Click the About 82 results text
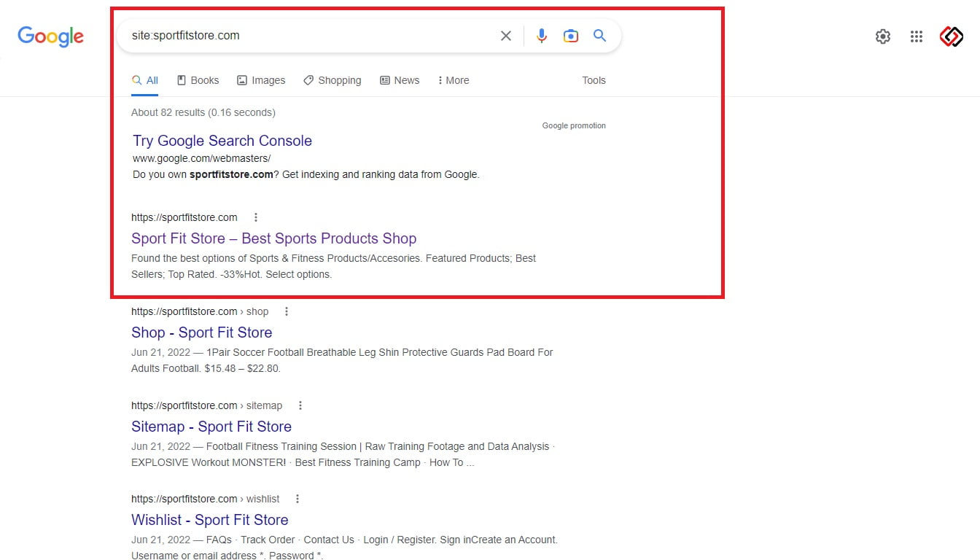 coord(203,112)
